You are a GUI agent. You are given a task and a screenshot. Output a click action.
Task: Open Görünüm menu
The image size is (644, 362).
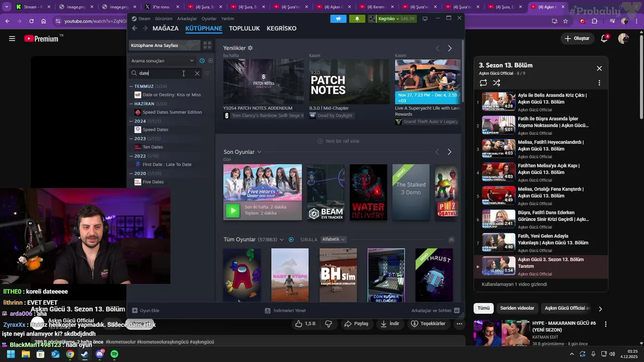click(x=164, y=19)
